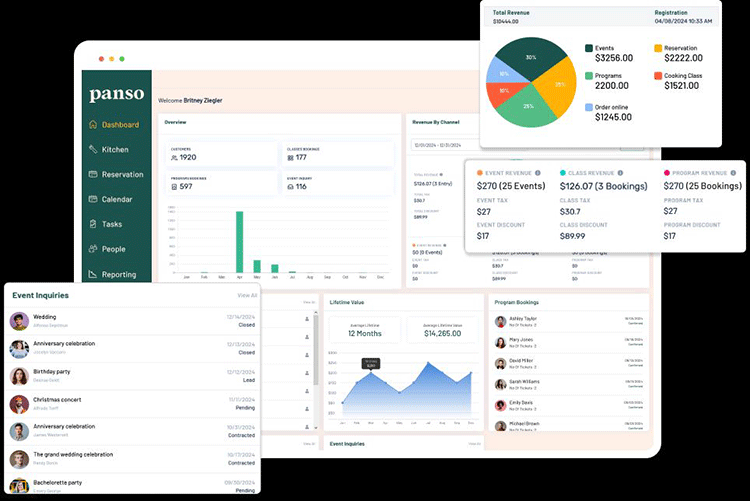The width and height of the screenshot is (750, 501).
Task: Click the Reporting chart icon in sidebar
Action: (93, 274)
